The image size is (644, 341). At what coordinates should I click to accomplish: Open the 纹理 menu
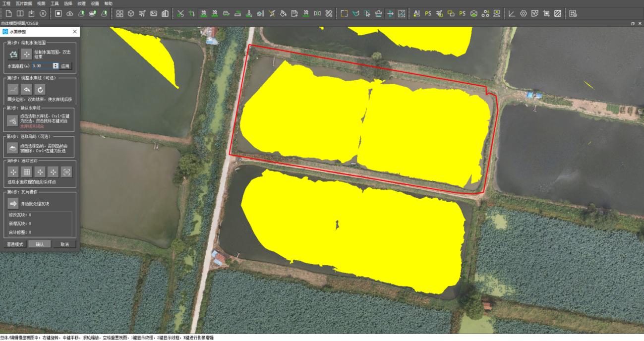(x=81, y=3)
